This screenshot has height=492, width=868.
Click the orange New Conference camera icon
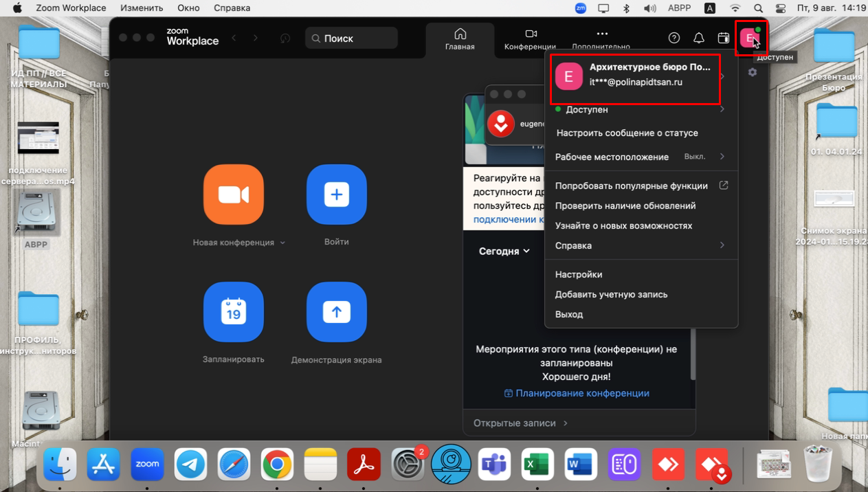pyautogui.click(x=234, y=194)
